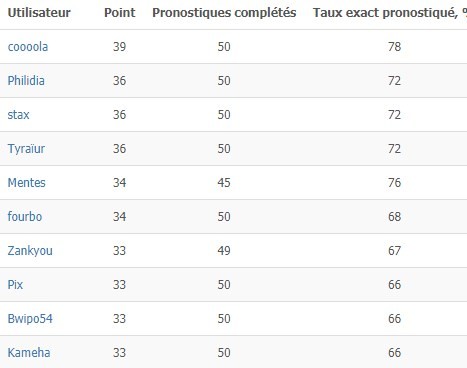This screenshot has width=467, height=368.
Task: Click Zankyou's 49 completed predictions cell
Action: tap(224, 251)
